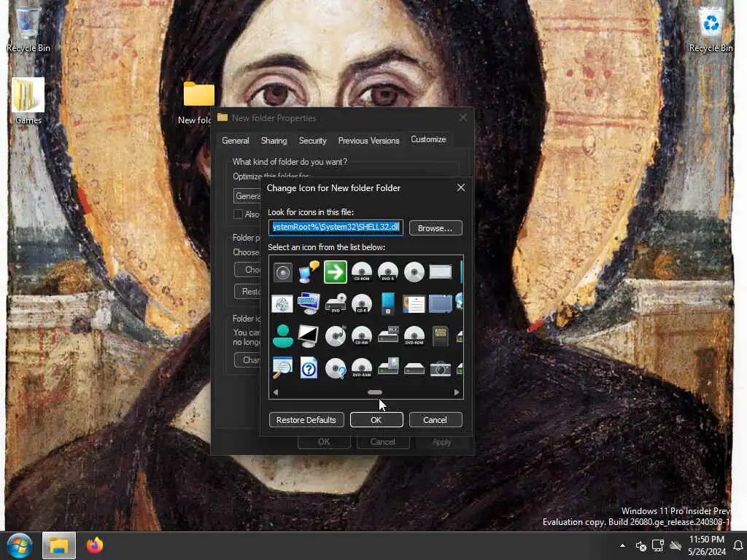
Task: Select the Customize tab in Properties
Action: (428, 139)
